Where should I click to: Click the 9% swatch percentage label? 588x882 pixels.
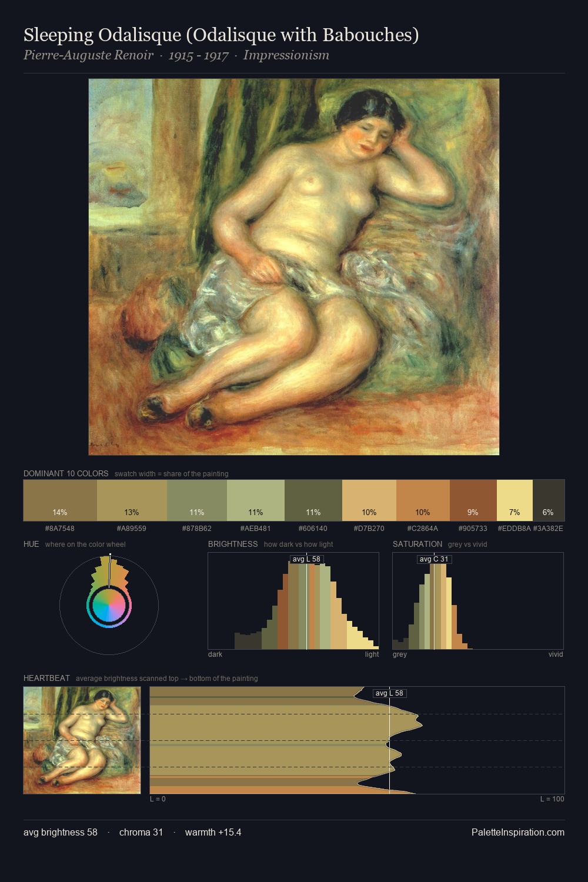click(473, 512)
